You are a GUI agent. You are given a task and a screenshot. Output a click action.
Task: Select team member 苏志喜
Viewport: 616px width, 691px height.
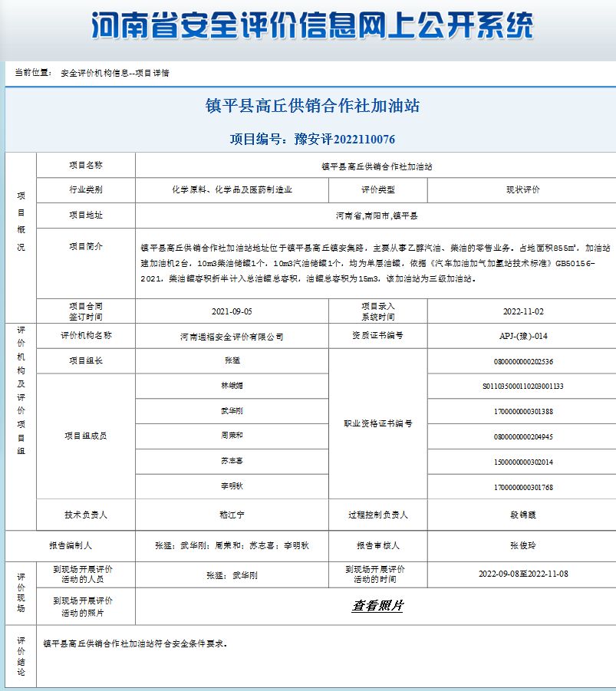[232, 461]
